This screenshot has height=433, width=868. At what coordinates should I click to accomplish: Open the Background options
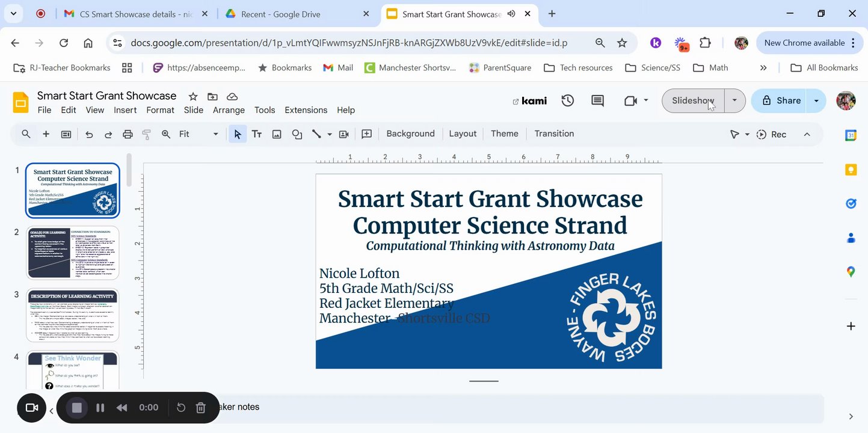coord(410,134)
